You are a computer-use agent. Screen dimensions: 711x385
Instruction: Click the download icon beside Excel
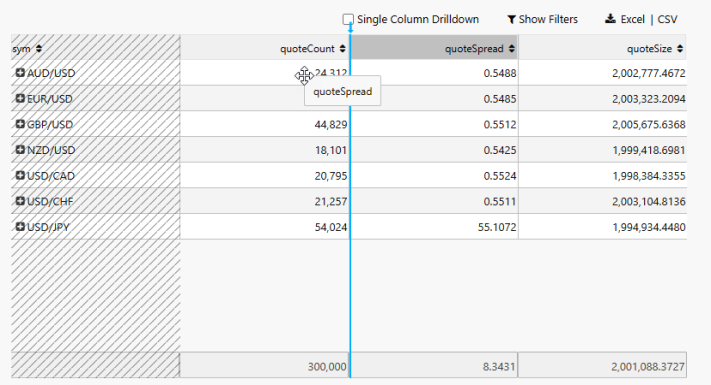pos(610,19)
